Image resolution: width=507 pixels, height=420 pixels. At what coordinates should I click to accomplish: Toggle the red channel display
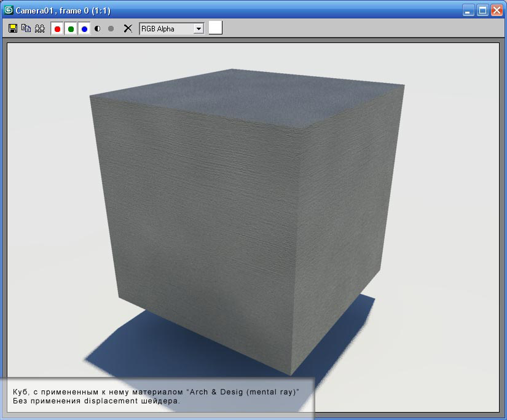57,29
